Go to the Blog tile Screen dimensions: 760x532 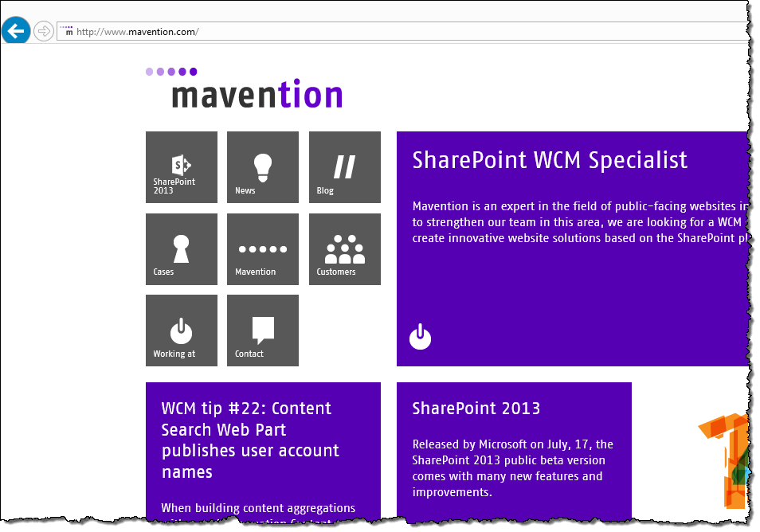tap(345, 167)
